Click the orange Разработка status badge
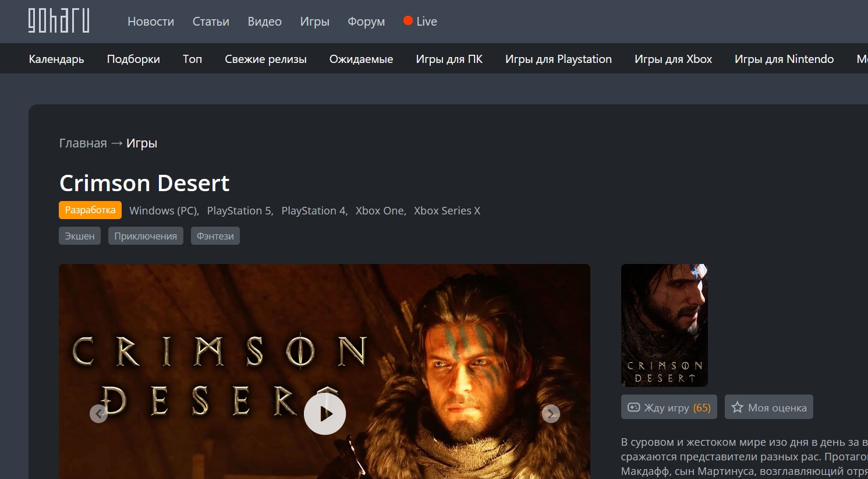 [x=90, y=210]
